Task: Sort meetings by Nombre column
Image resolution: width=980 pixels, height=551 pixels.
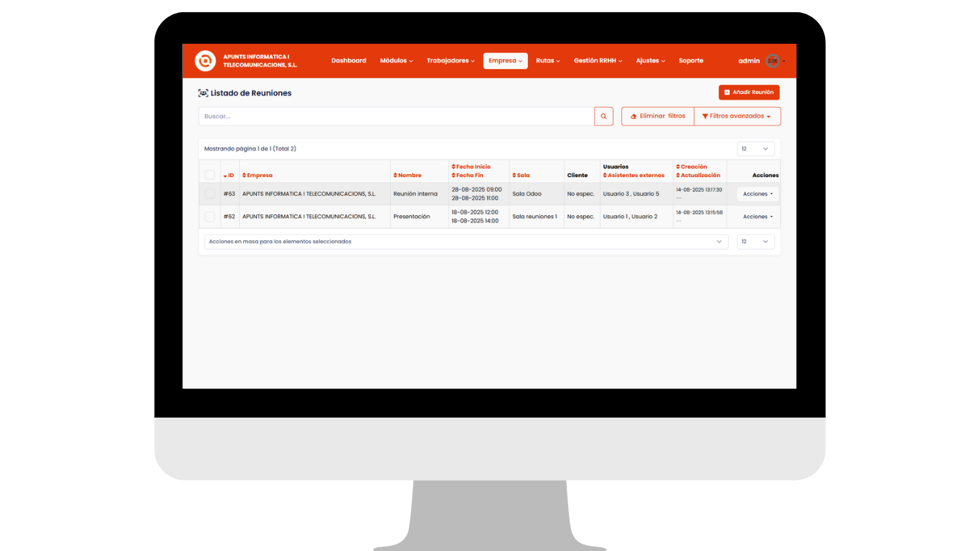Action: 409,176
